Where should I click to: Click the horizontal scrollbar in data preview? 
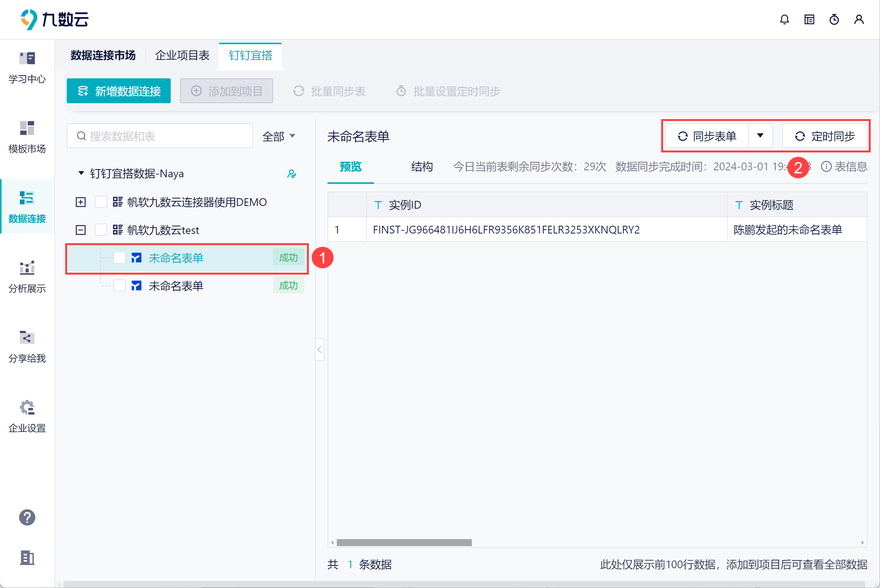404,543
